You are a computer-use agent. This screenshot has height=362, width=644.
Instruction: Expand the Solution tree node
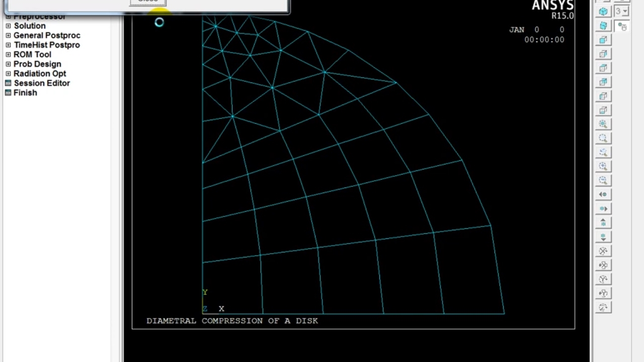tap(8, 26)
